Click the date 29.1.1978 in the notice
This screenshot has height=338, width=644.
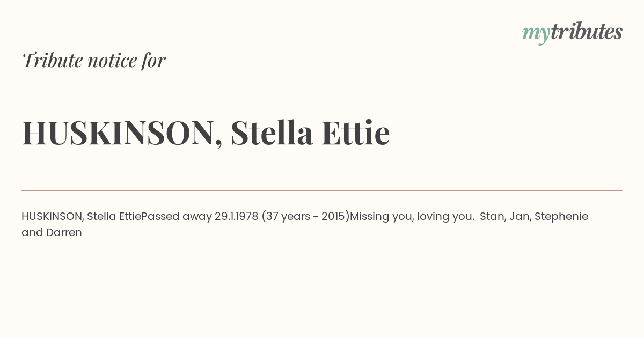[x=237, y=216]
